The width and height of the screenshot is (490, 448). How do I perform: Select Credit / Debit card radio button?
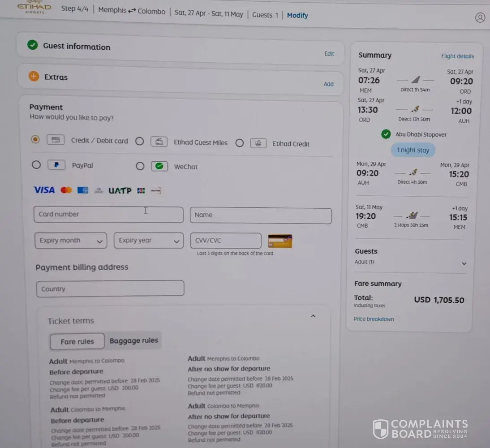35,139
